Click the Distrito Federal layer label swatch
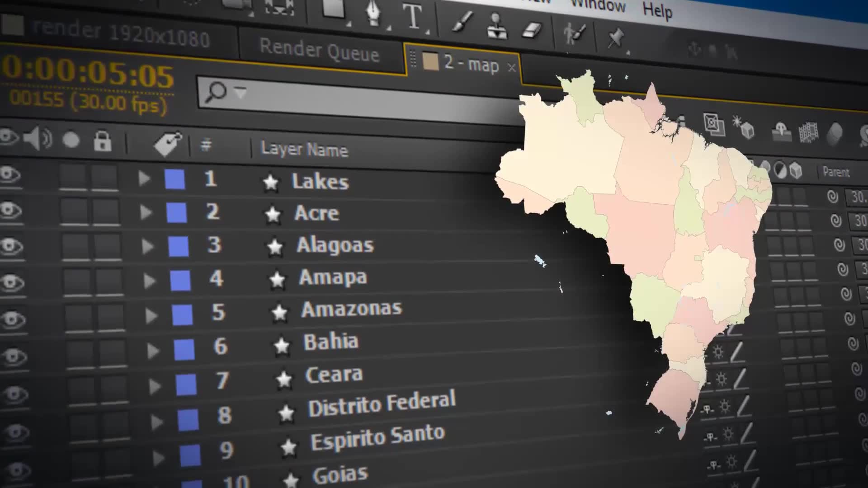868x488 pixels. click(188, 420)
